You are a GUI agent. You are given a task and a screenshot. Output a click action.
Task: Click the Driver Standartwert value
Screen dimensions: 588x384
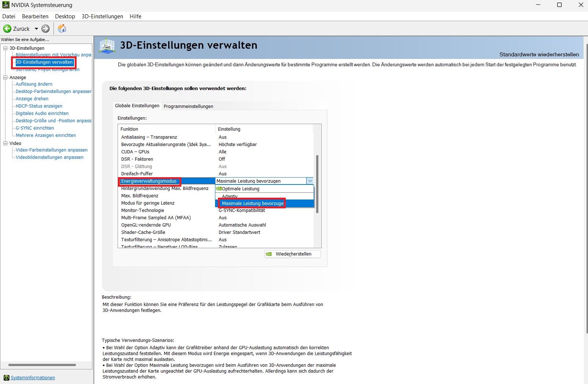coord(239,232)
